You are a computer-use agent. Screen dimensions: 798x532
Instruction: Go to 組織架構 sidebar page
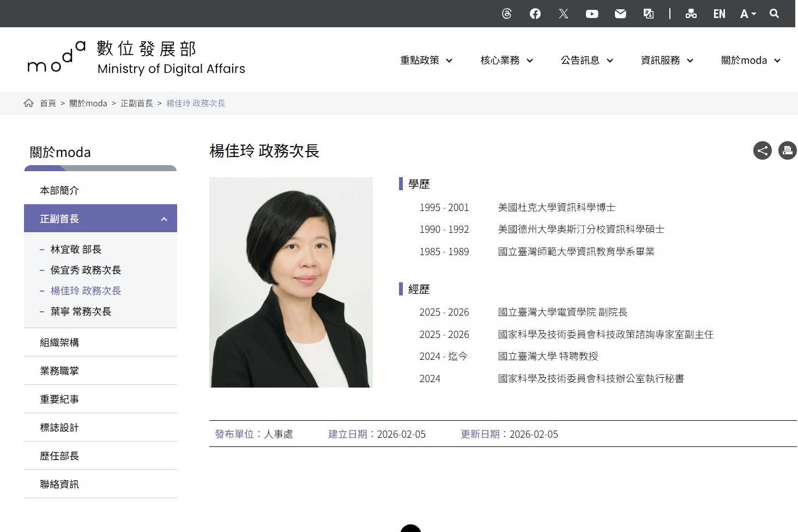[x=59, y=342]
